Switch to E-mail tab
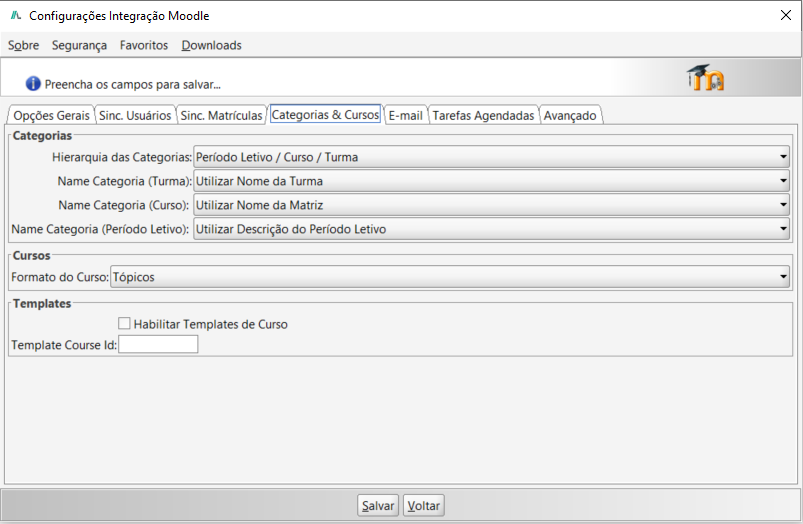Screen dimensions: 803x524 (x=406, y=115)
